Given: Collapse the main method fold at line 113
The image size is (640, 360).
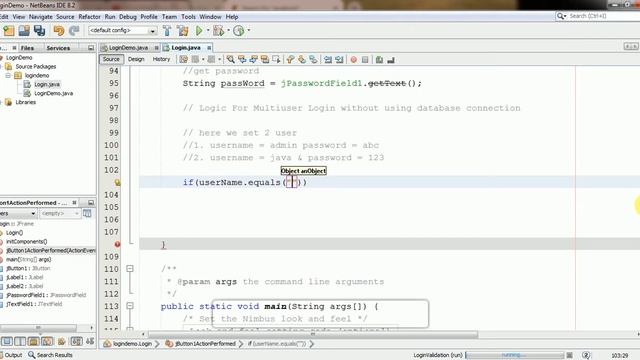Looking at the screenshot, I should [130, 306].
